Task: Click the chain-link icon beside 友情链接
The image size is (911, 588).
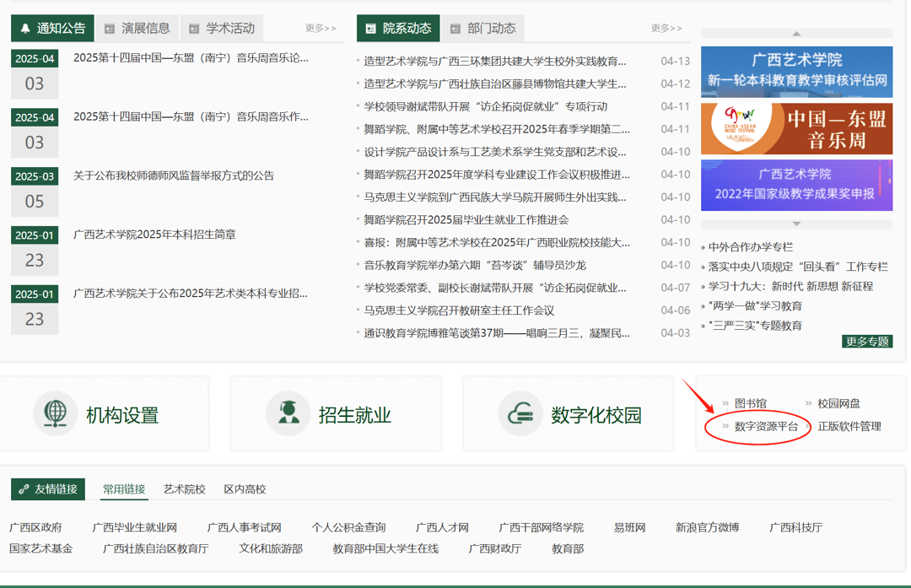Action: point(24,488)
